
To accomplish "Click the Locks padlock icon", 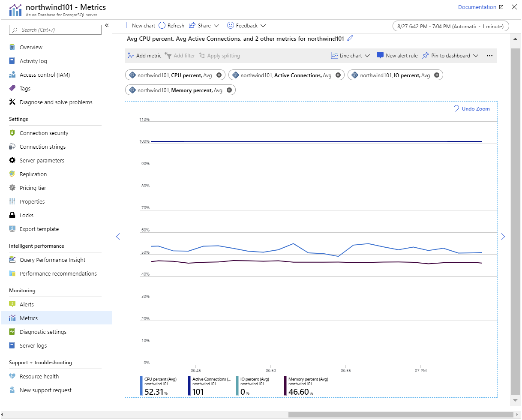I will click(x=12, y=215).
